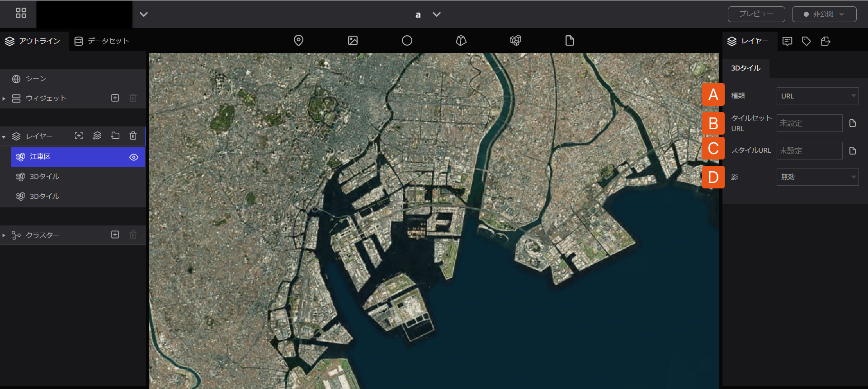The width and height of the screenshot is (868, 389).
Task: Select the resource file tool
Action: point(570,41)
